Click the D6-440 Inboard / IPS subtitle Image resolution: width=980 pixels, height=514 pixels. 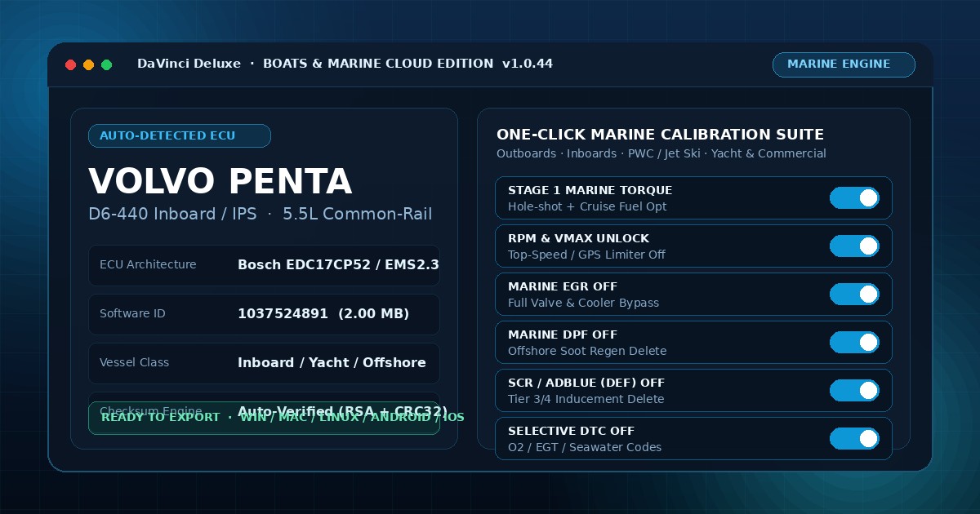[x=260, y=215]
